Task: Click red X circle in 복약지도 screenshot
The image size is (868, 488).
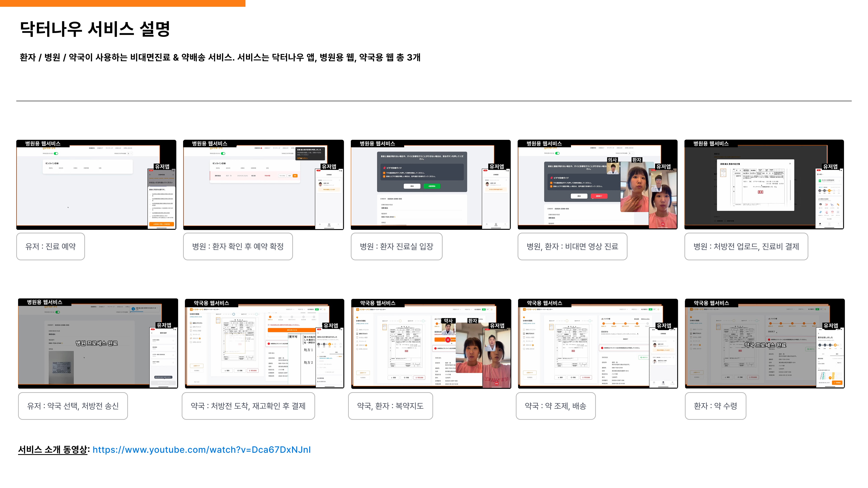Action: (448, 340)
